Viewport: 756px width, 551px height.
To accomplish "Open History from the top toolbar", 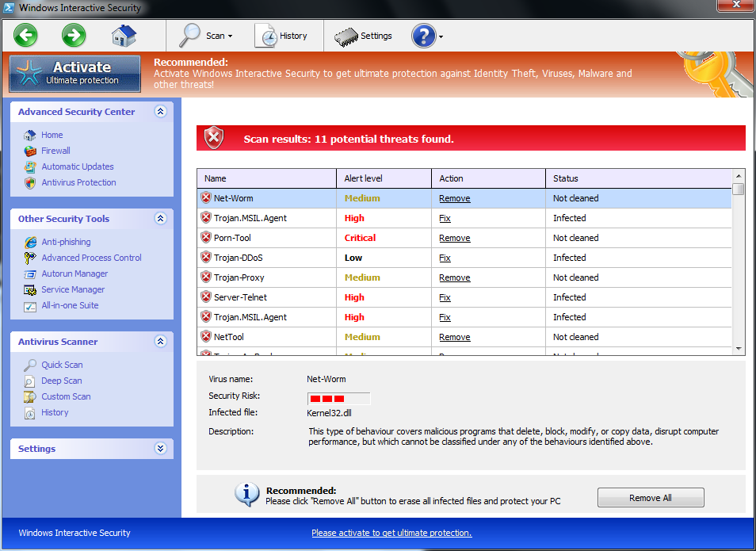I will 284,36.
